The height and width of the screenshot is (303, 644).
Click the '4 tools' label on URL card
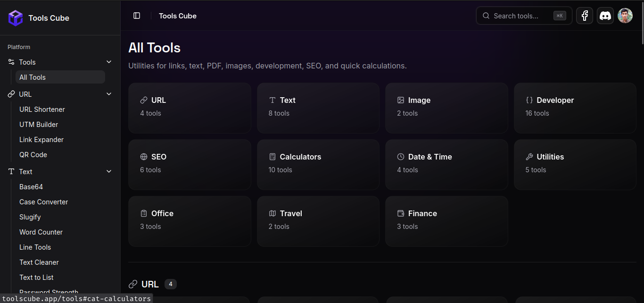click(150, 113)
